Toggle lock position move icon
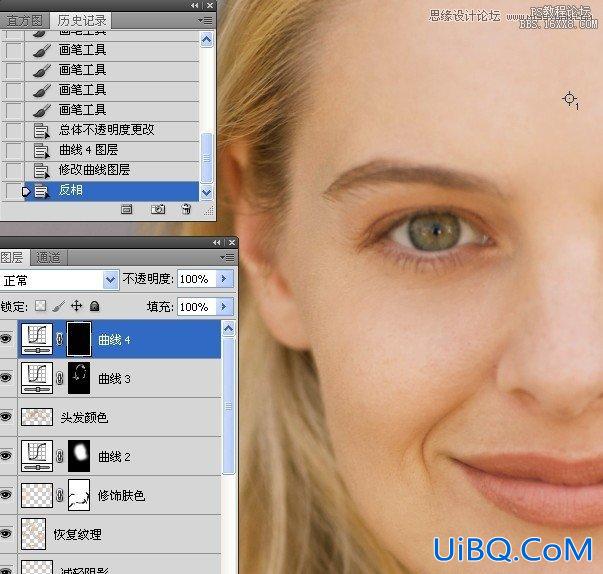Screen dimensions: 603x574 (77, 306)
